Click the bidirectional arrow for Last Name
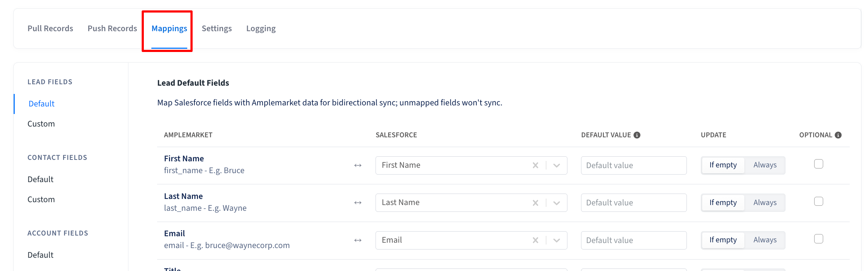Image resolution: width=868 pixels, height=271 pixels. (x=358, y=203)
